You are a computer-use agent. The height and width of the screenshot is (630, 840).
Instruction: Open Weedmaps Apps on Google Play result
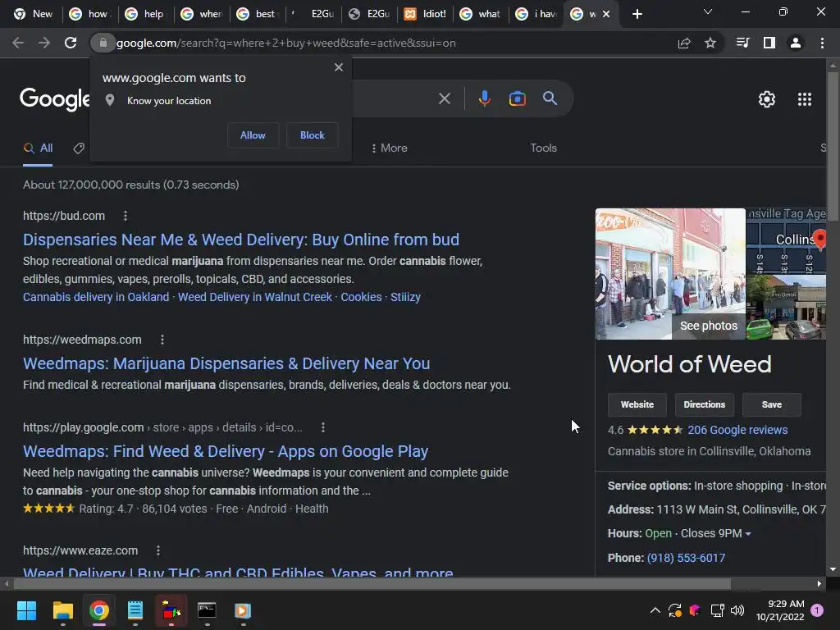point(226,452)
